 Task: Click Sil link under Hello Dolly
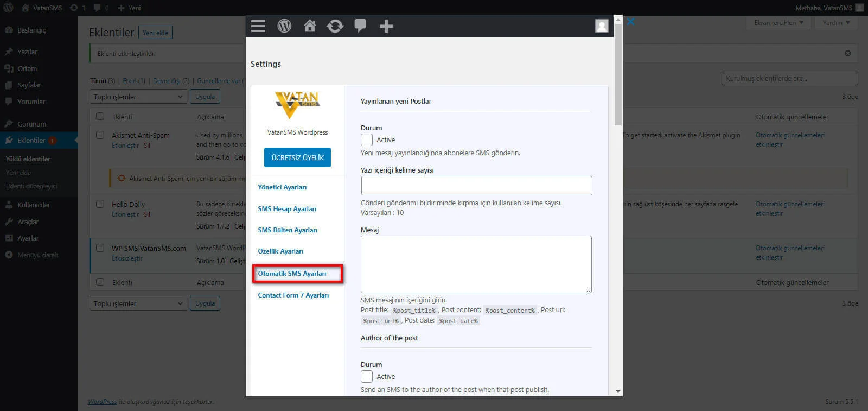[147, 214]
